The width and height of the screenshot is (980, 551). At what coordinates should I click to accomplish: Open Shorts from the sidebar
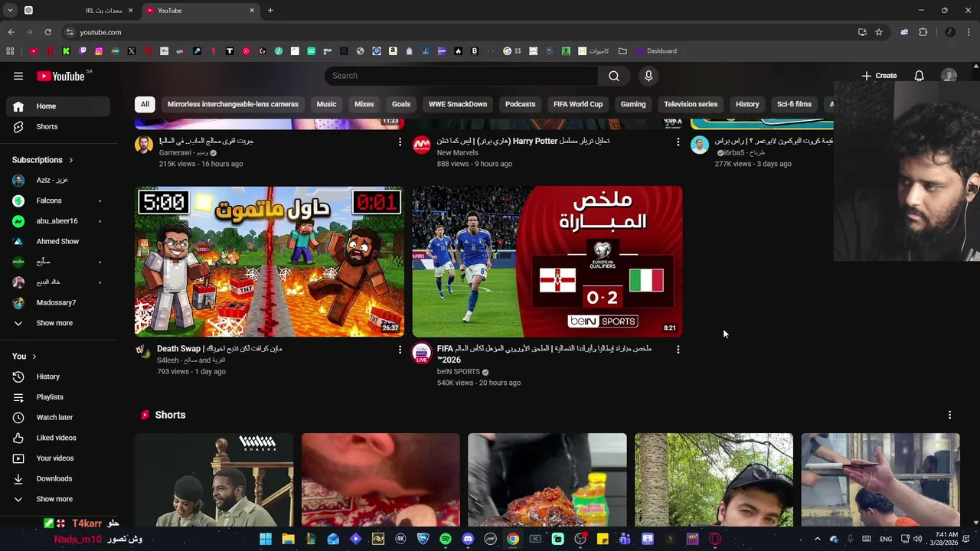58,126
